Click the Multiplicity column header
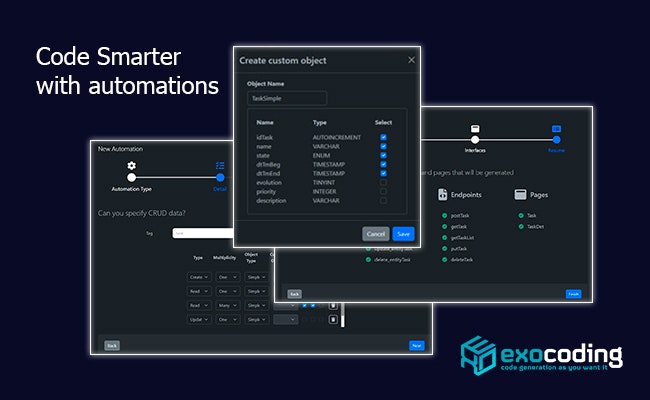This screenshot has height=400, width=650. tap(224, 257)
